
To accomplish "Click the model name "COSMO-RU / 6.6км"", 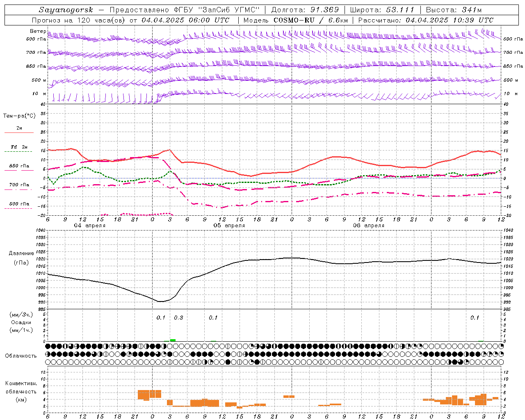I will pos(310,20).
